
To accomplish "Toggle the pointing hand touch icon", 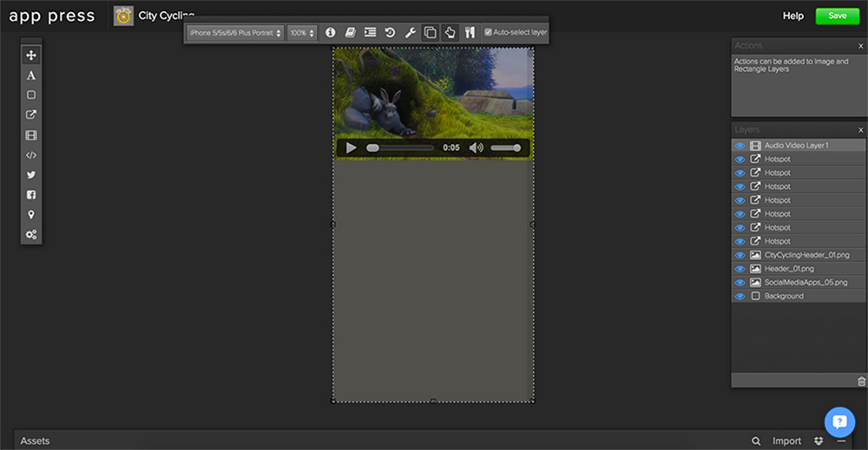I will click(x=450, y=33).
